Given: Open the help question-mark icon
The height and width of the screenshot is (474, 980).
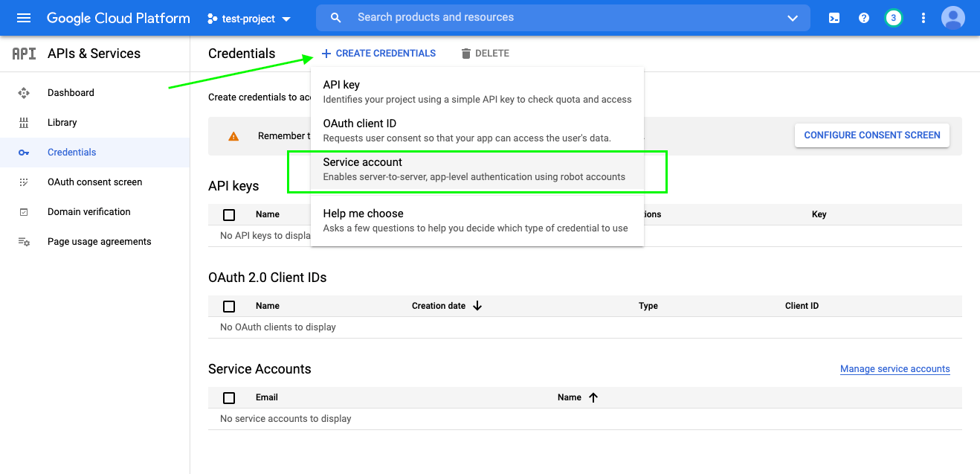Looking at the screenshot, I should (863, 18).
